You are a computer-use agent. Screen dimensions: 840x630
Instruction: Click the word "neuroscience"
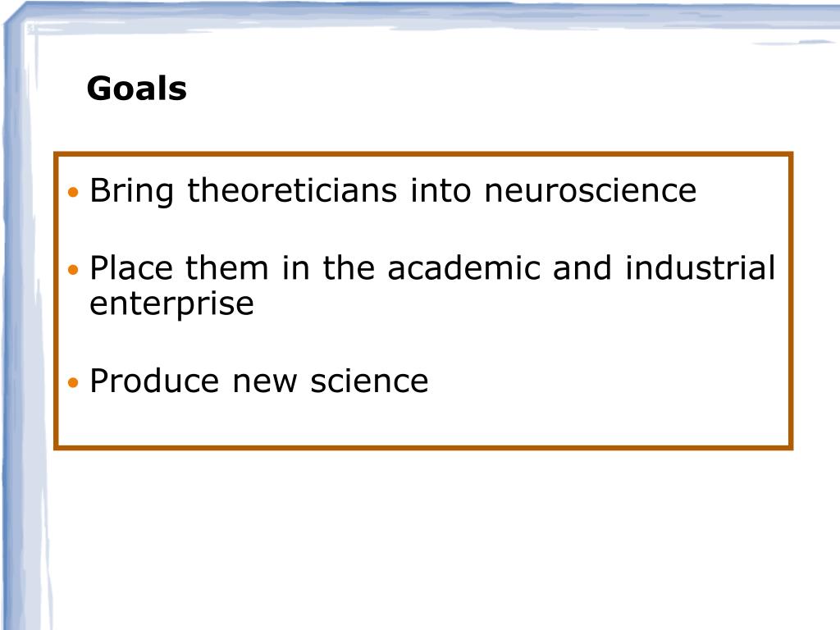pyautogui.click(x=591, y=190)
